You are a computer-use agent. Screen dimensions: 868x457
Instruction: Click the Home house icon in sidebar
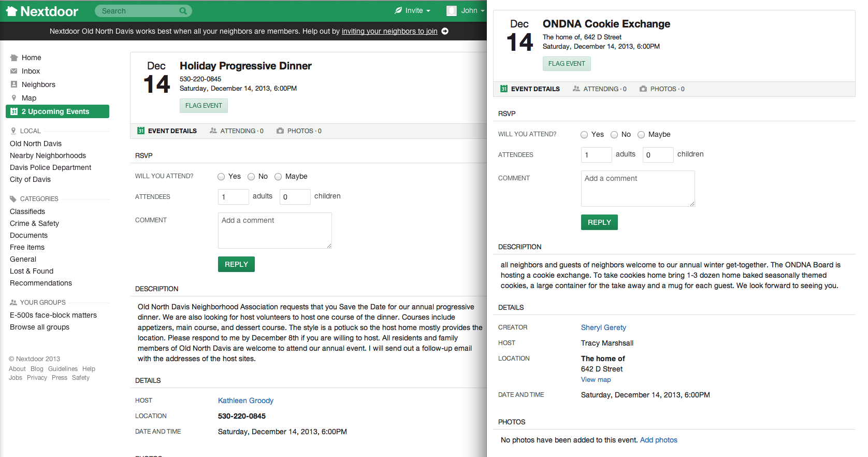click(14, 58)
